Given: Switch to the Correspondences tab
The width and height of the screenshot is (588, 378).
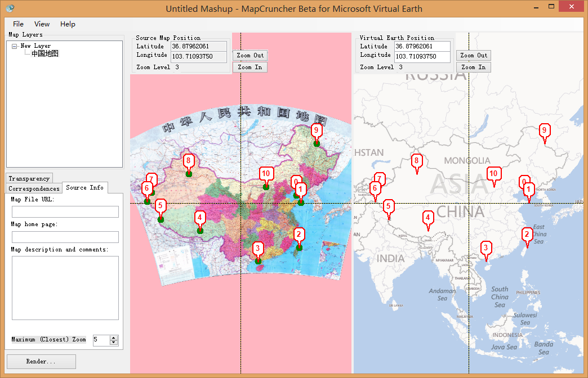Looking at the screenshot, I should click(34, 188).
